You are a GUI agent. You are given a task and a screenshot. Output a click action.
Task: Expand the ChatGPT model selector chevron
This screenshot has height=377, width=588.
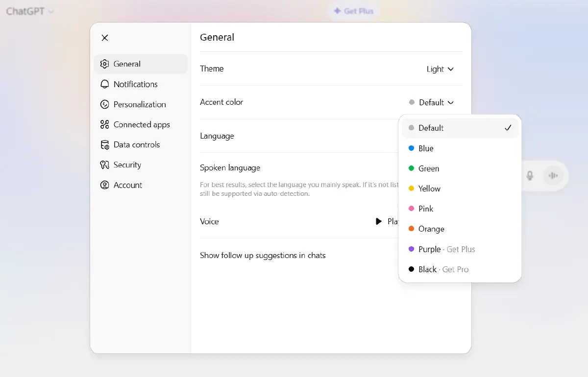point(51,12)
